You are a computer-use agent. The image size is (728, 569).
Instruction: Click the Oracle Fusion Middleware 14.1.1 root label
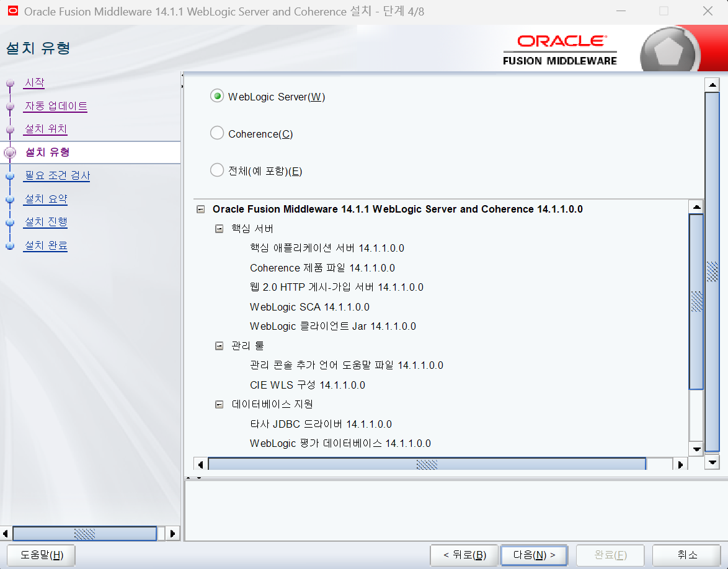(397, 210)
